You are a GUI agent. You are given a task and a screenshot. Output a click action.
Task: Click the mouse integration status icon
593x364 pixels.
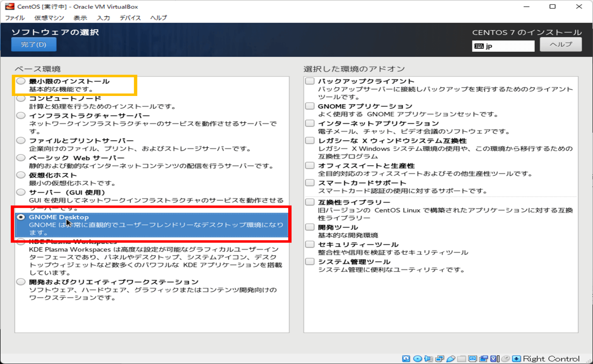click(x=505, y=359)
